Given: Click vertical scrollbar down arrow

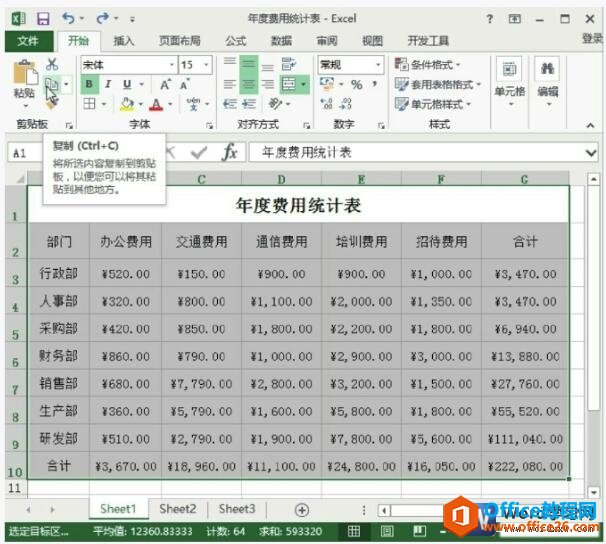Looking at the screenshot, I should [594, 492].
